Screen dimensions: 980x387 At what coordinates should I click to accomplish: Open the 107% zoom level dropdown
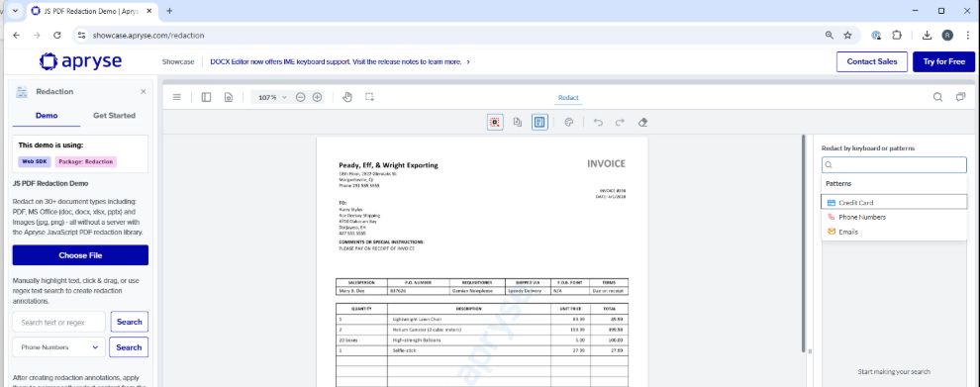[x=272, y=98]
